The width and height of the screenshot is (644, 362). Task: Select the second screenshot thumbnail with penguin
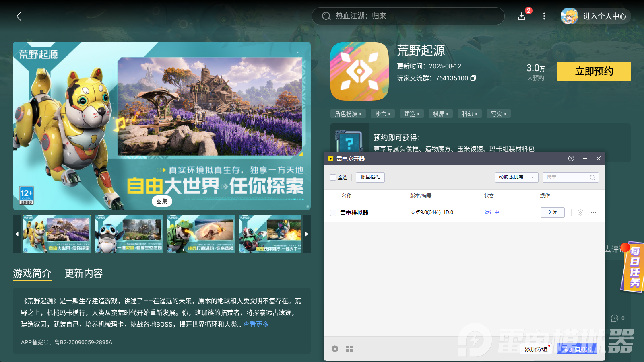[129, 234]
